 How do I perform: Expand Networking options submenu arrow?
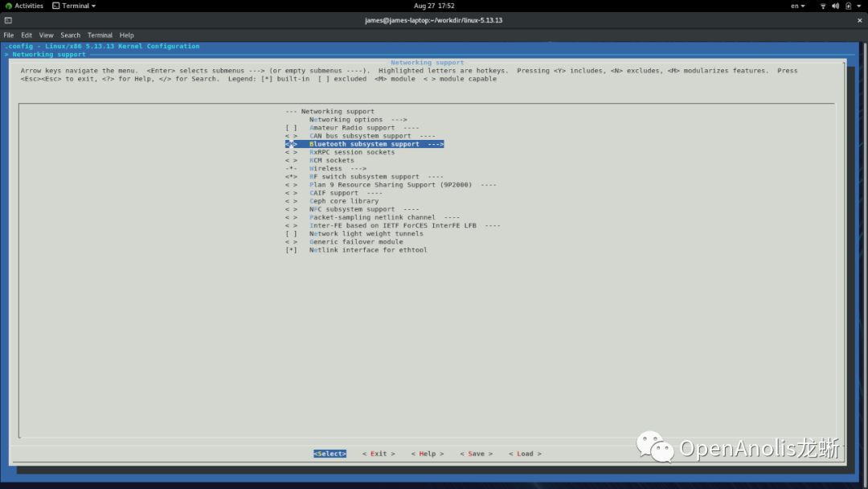point(399,120)
